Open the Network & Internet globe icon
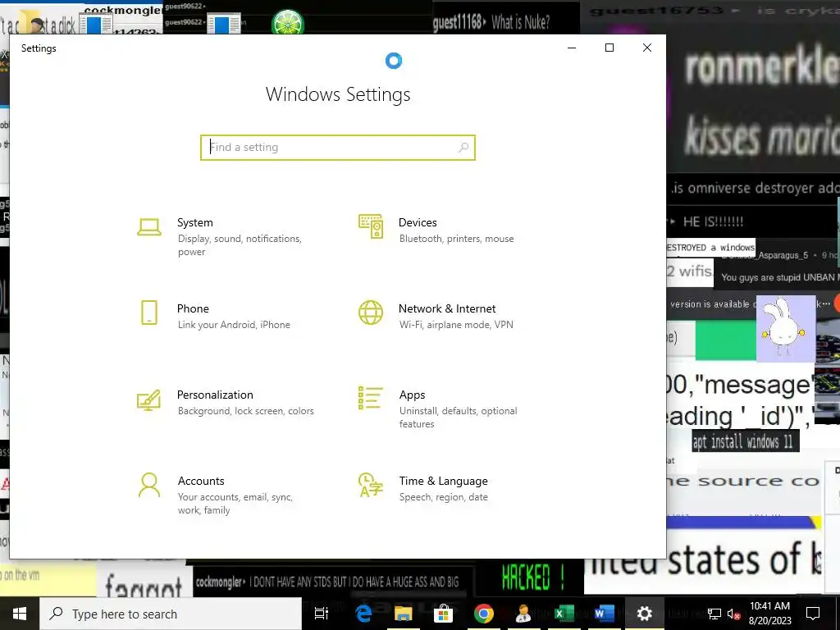 371,313
